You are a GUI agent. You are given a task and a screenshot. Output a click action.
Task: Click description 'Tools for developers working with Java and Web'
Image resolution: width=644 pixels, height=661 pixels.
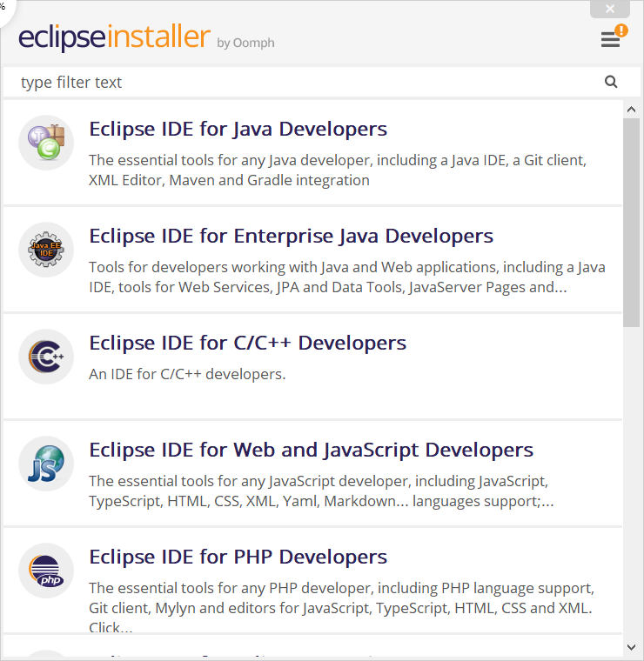[x=347, y=277]
